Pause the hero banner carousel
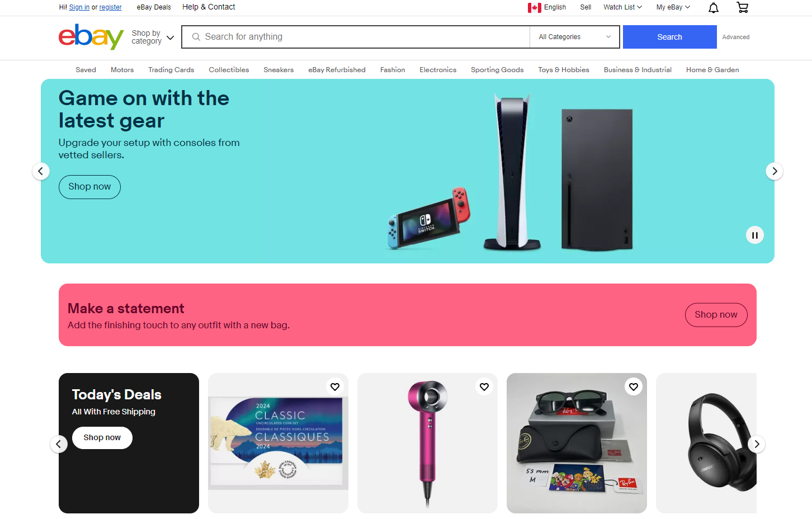The height and width of the screenshot is (519, 812). [754, 235]
